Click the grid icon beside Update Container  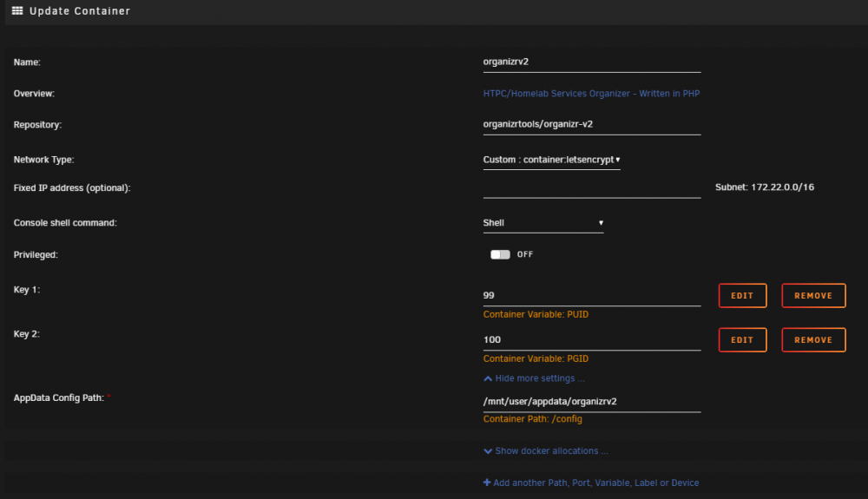click(x=17, y=10)
